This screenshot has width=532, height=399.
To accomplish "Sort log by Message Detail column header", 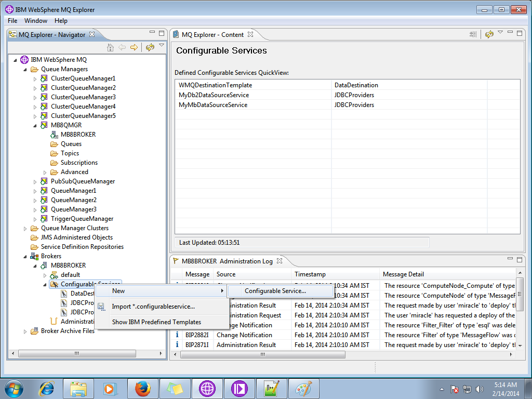I will (447, 274).
